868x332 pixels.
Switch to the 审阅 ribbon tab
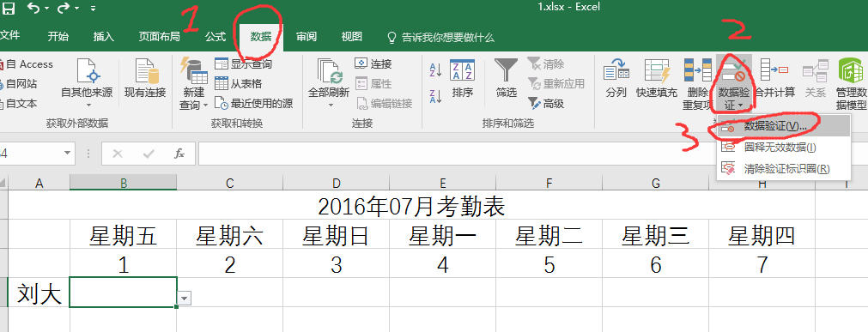click(x=307, y=37)
